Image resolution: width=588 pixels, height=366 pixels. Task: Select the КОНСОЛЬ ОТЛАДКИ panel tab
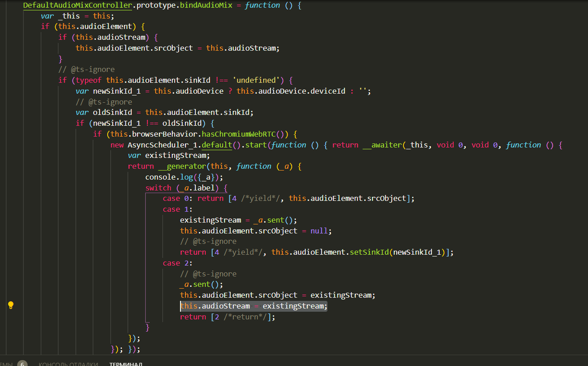coord(69,364)
